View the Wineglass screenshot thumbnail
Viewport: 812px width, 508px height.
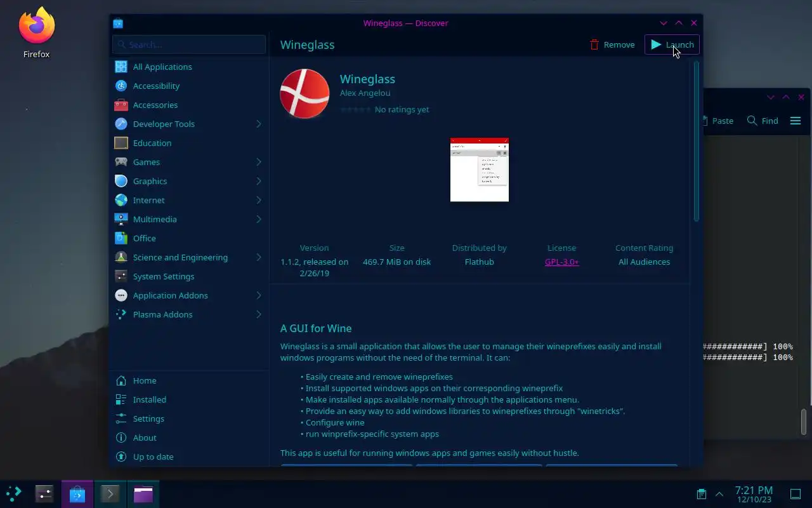(x=480, y=170)
